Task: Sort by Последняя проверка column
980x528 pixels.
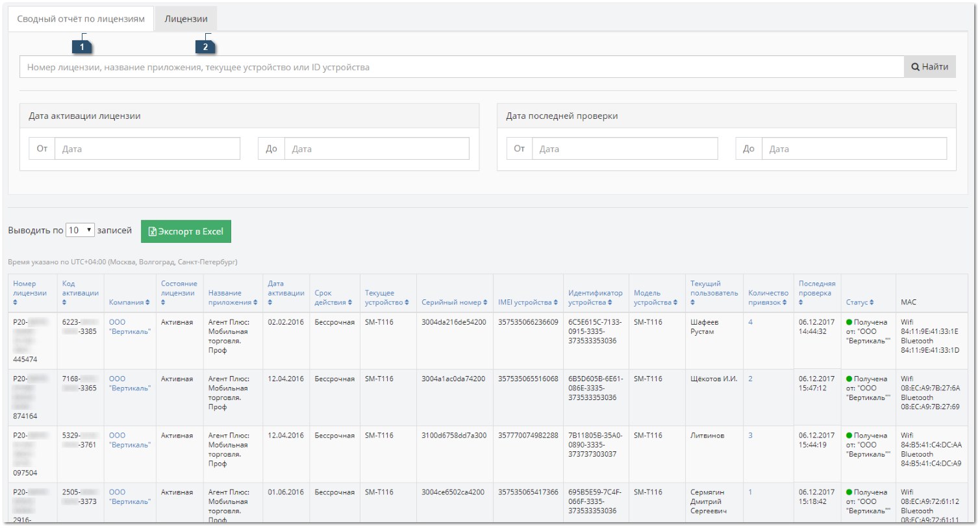Action: [817, 293]
